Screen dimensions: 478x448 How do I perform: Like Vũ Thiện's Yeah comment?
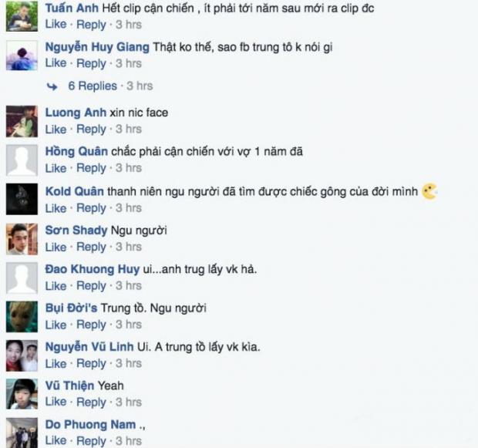pyautogui.click(x=56, y=402)
